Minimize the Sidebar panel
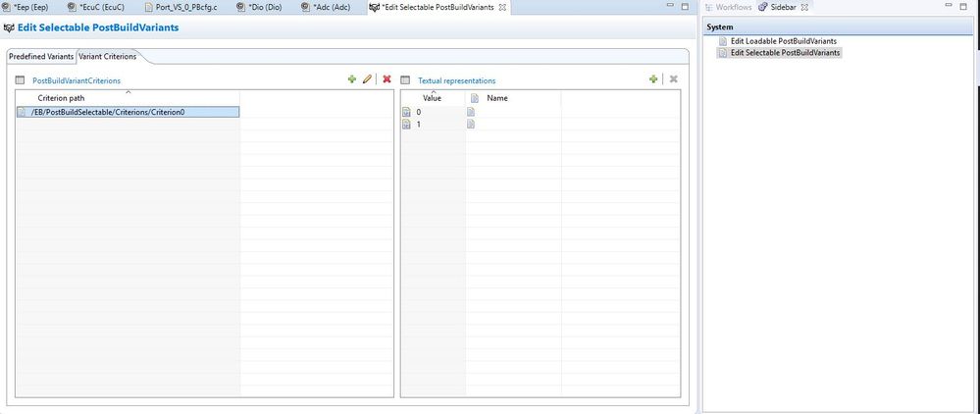980x414 pixels. pos(951,6)
